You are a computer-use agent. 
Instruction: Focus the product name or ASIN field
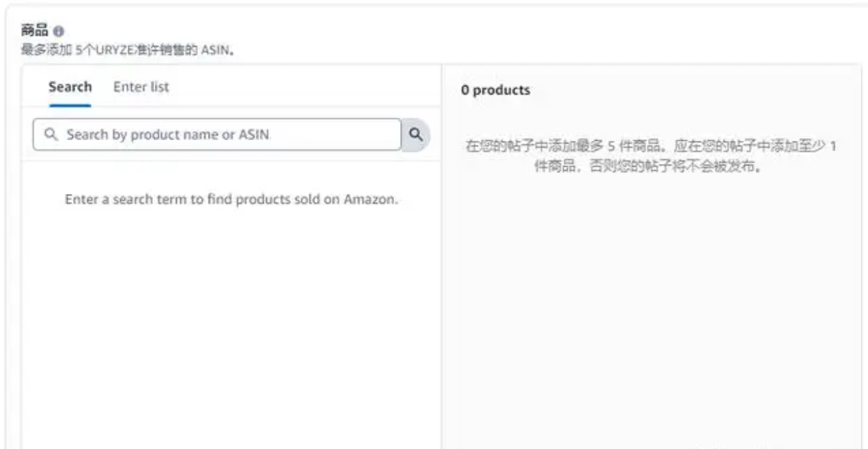click(x=219, y=135)
